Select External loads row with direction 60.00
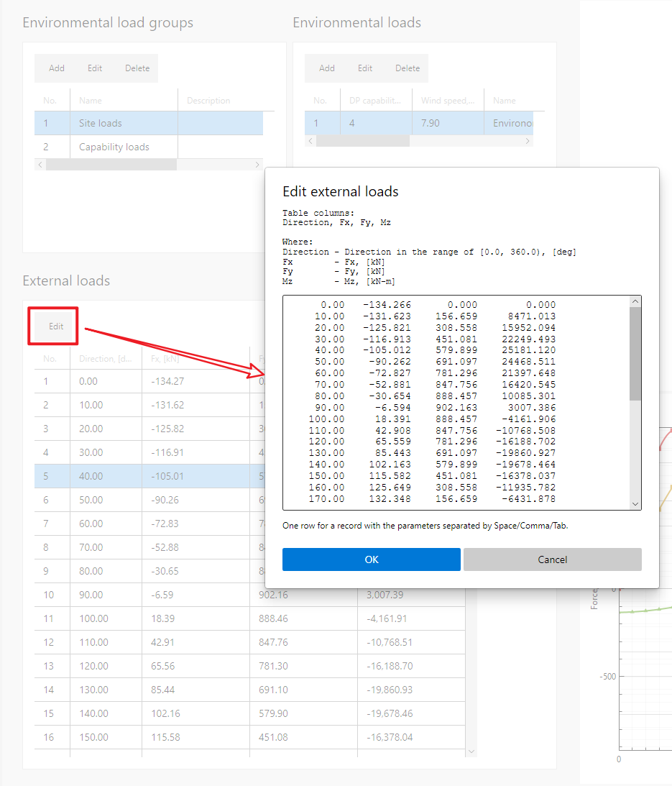The width and height of the screenshot is (672, 786). click(x=149, y=524)
